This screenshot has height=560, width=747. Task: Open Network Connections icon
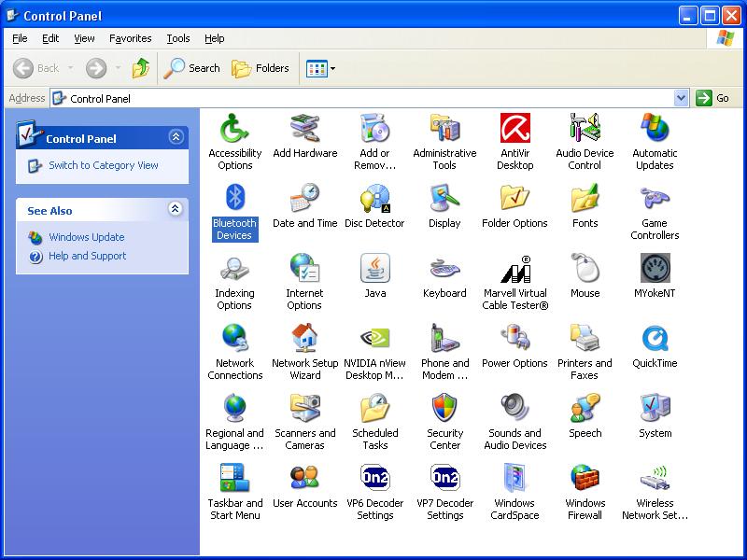(234, 338)
